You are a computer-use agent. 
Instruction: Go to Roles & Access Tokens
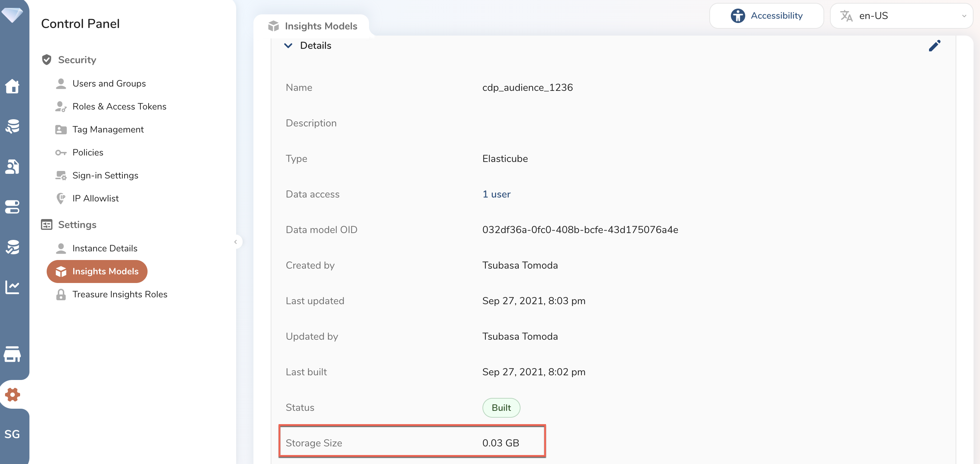[119, 107]
